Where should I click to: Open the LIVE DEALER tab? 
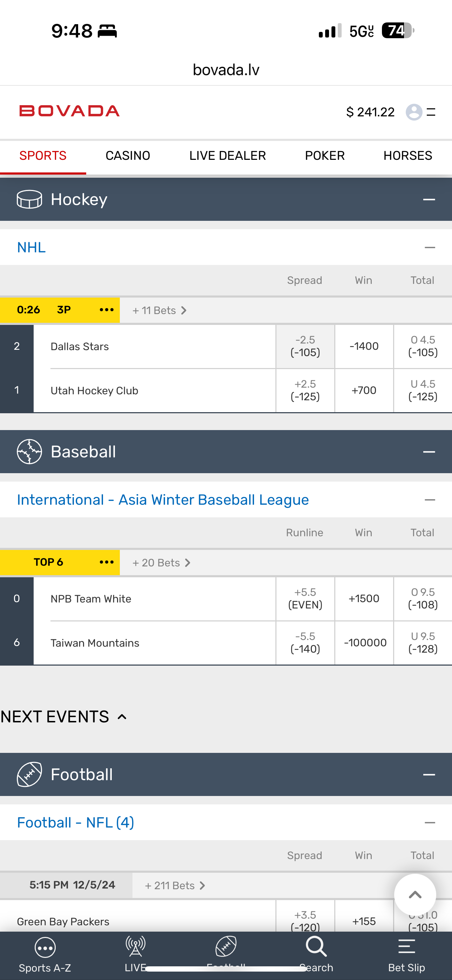pos(227,156)
